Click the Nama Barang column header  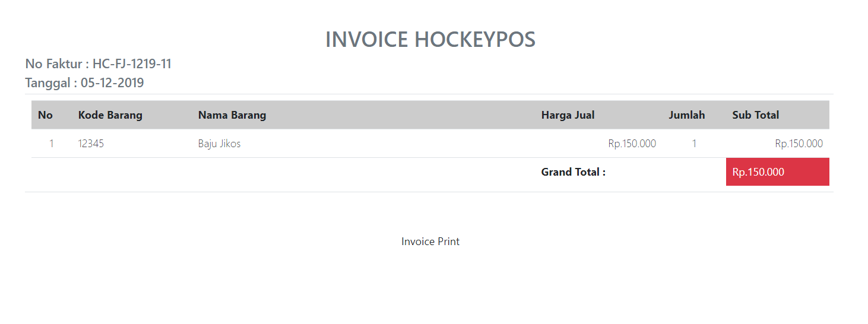click(x=232, y=115)
